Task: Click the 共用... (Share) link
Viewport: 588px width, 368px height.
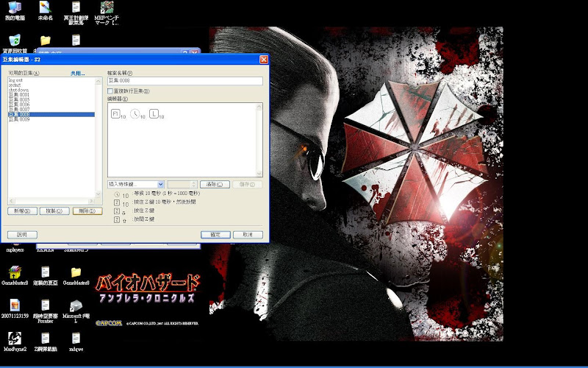Action: pos(78,74)
